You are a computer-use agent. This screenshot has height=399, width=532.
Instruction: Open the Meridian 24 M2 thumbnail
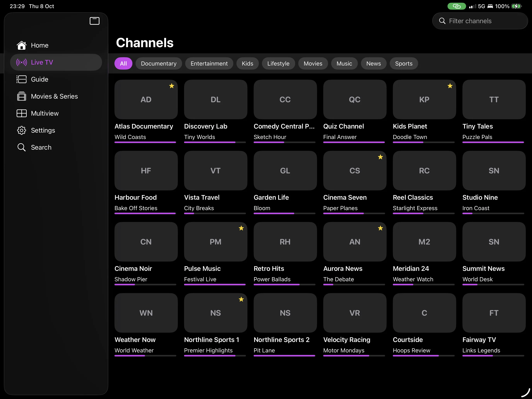tap(424, 242)
